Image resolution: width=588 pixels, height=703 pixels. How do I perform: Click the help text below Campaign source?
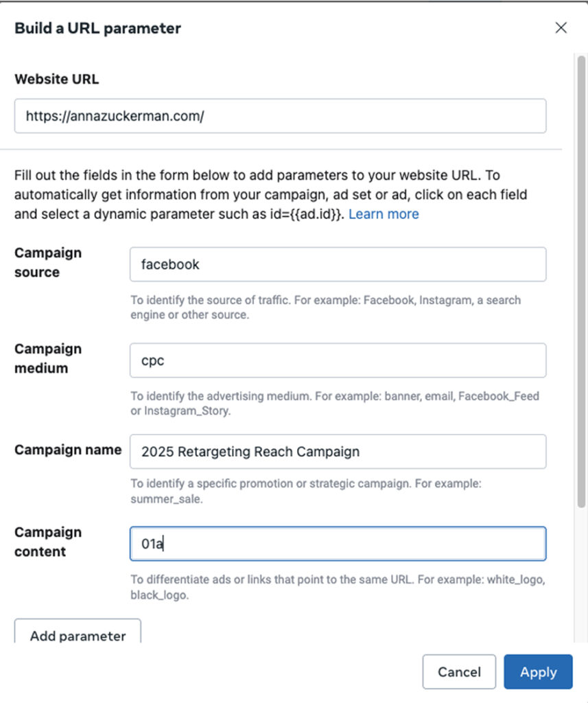click(325, 308)
